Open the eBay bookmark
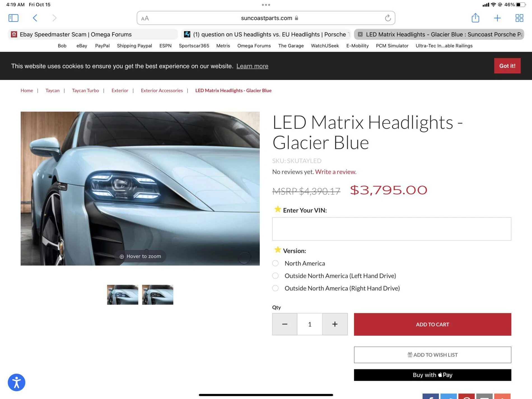Screen dimensions: 532x399 82,46
